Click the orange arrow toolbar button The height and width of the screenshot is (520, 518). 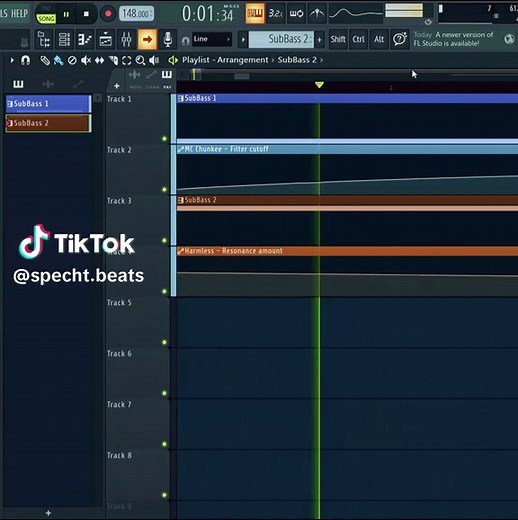[x=147, y=39]
